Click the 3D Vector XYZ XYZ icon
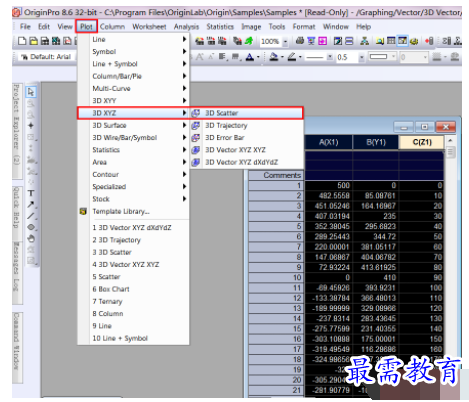 tap(196, 150)
